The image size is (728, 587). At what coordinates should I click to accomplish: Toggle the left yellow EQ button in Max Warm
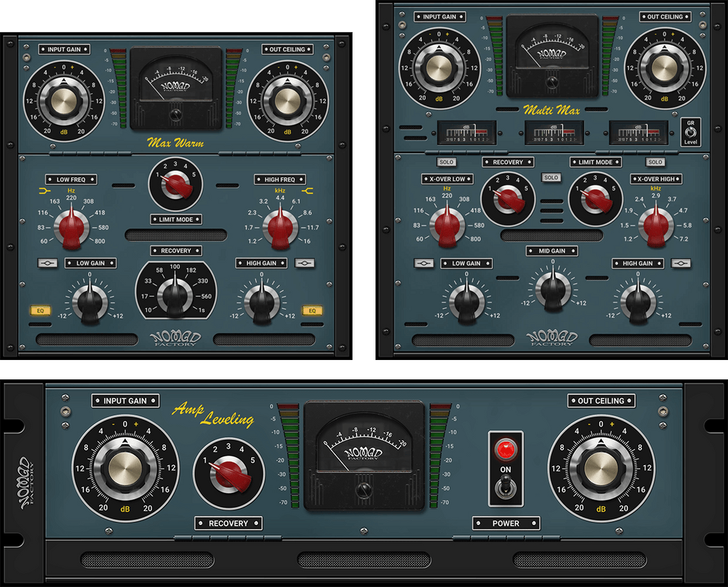coord(41,310)
